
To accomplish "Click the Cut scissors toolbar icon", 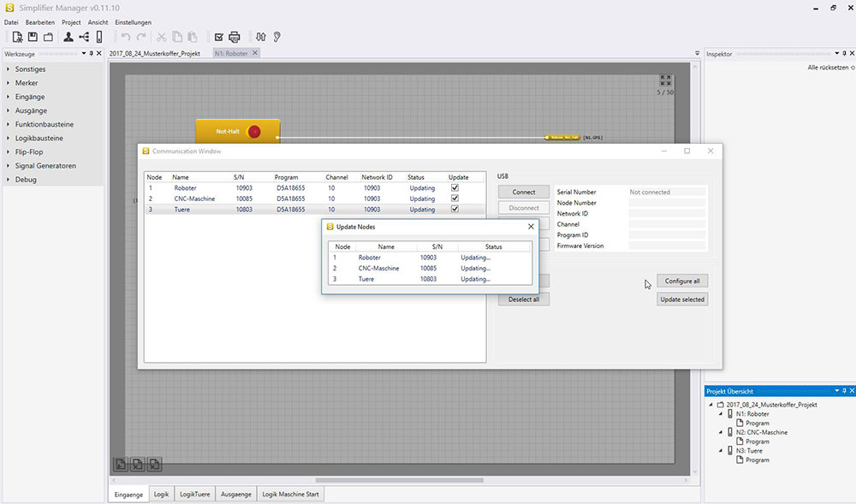I will tap(162, 37).
